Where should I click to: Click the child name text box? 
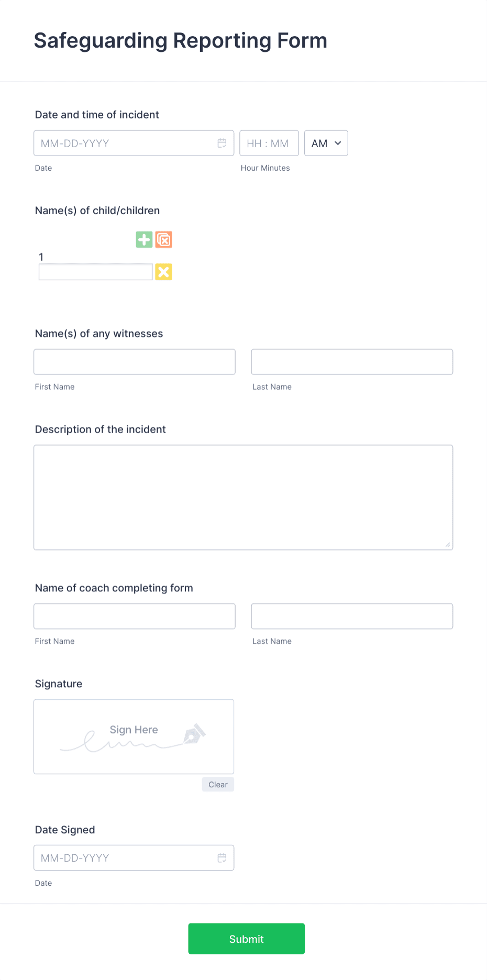click(x=95, y=271)
